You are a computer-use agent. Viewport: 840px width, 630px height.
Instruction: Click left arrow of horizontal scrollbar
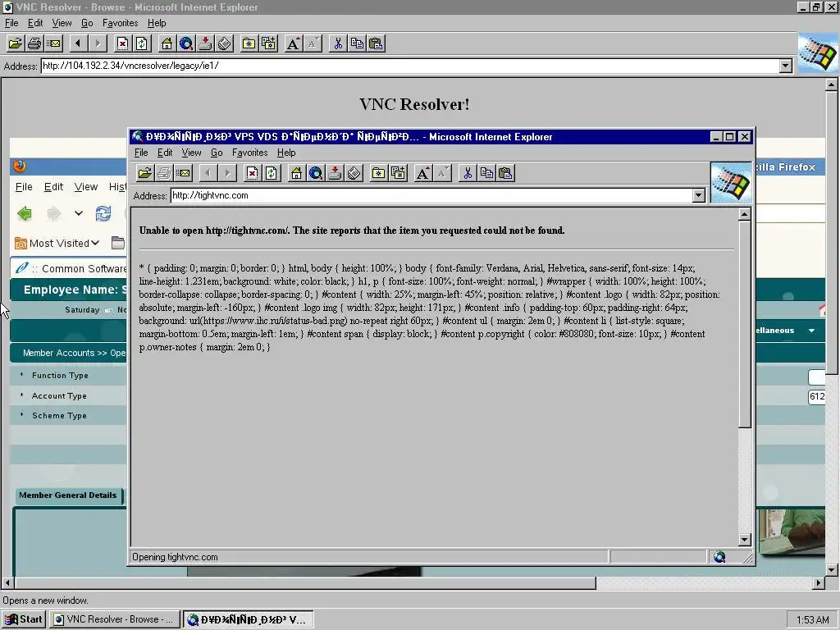7,583
